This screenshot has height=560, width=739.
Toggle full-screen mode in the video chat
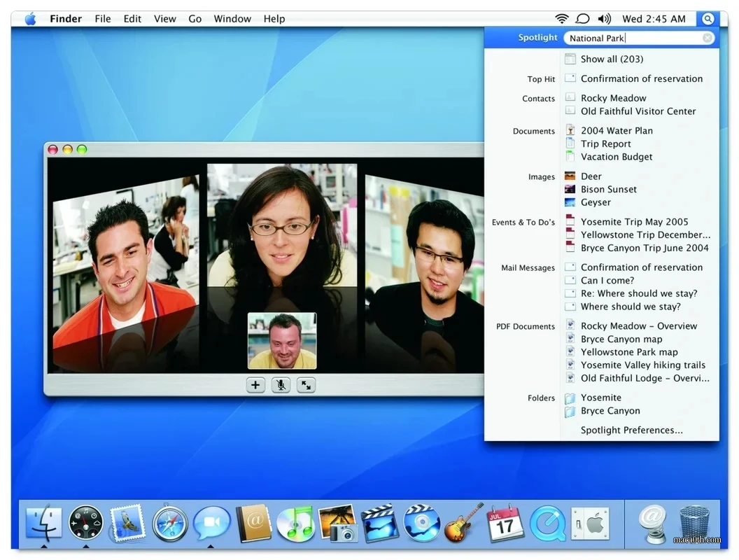(x=306, y=385)
